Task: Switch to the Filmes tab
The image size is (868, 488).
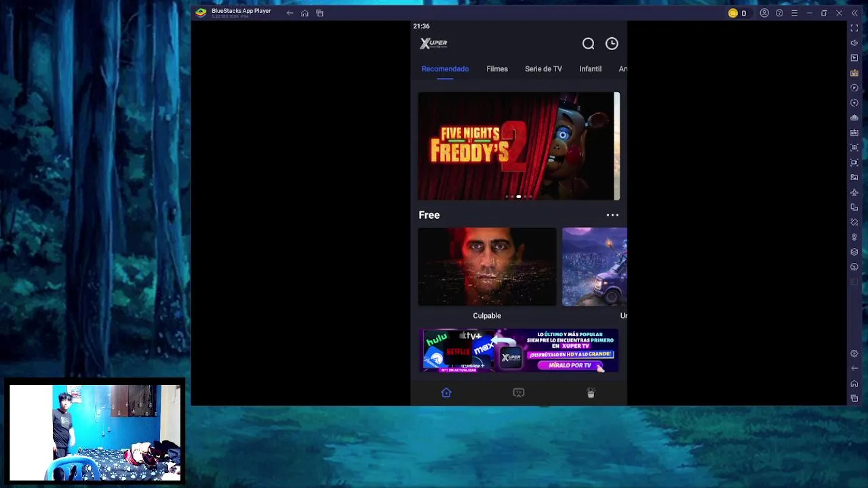Action: (497, 69)
